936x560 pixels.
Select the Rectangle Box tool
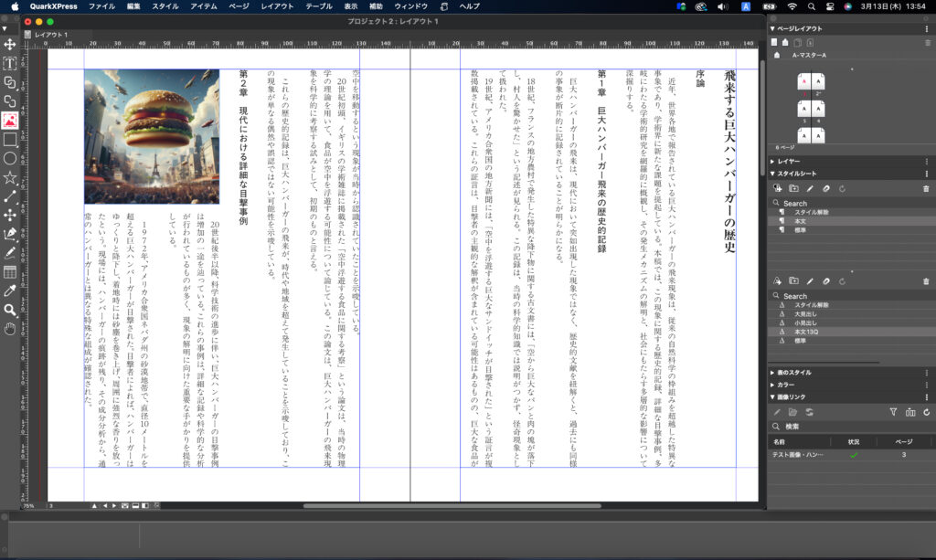pyautogui.click(x=9, y=140)
